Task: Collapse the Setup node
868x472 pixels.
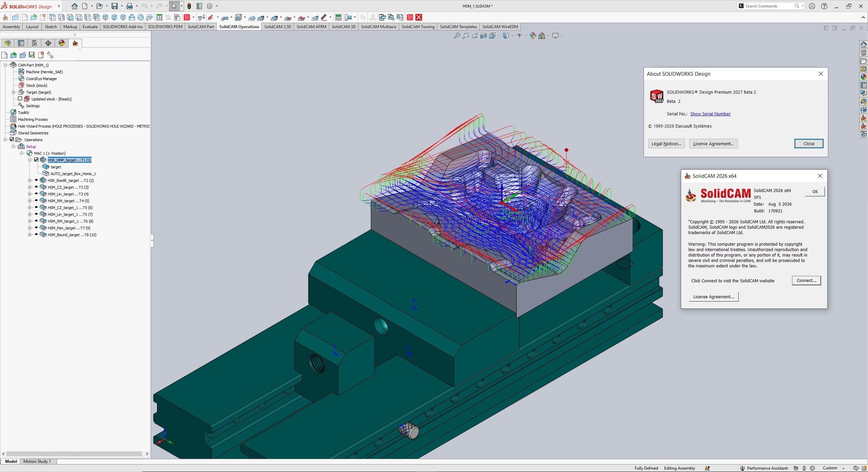Action: [x=14, y=146]
